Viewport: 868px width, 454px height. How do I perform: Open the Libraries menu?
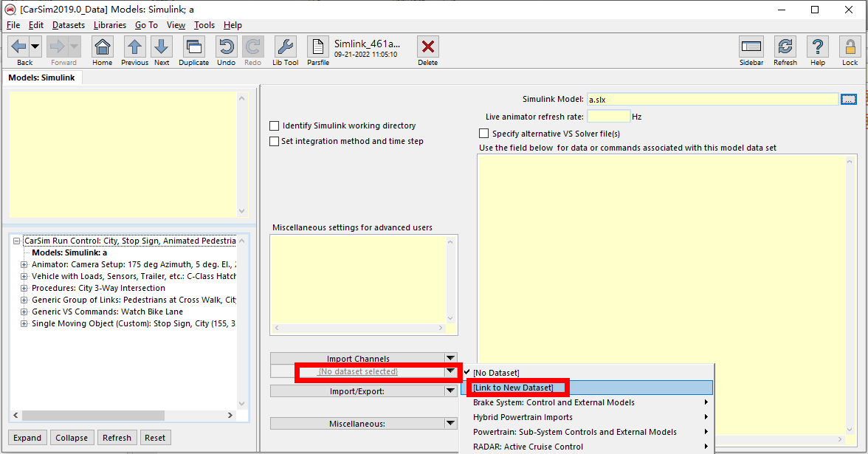(109, 25)
